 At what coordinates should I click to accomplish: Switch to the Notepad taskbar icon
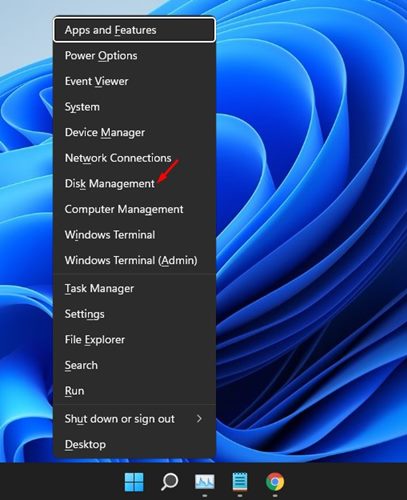coord(240,482)
